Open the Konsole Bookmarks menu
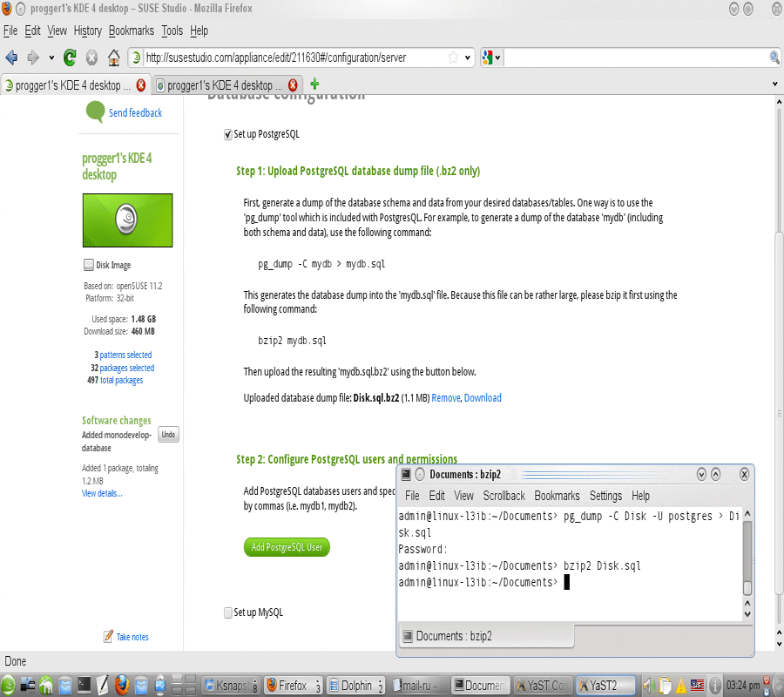The width and height of the screenshot is (784, 697). point(557,496)
